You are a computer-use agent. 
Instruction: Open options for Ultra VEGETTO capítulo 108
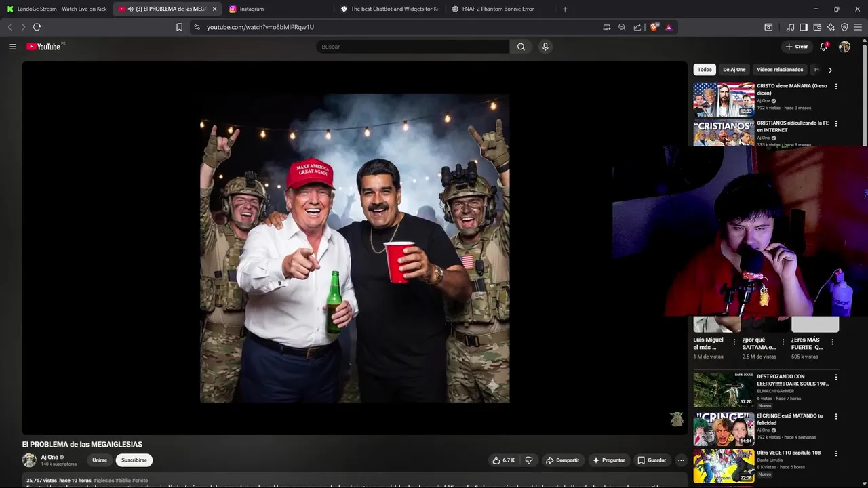click(835, 453)
